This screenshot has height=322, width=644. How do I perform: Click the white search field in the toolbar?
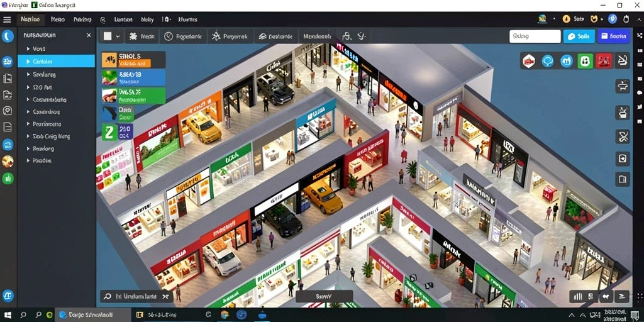tap(535, 36)
